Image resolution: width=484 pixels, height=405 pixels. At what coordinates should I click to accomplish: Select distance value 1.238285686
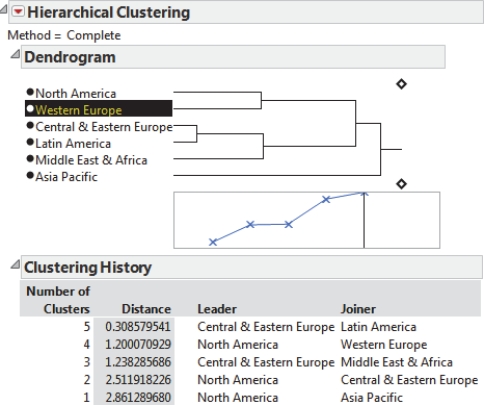[138, 362]
